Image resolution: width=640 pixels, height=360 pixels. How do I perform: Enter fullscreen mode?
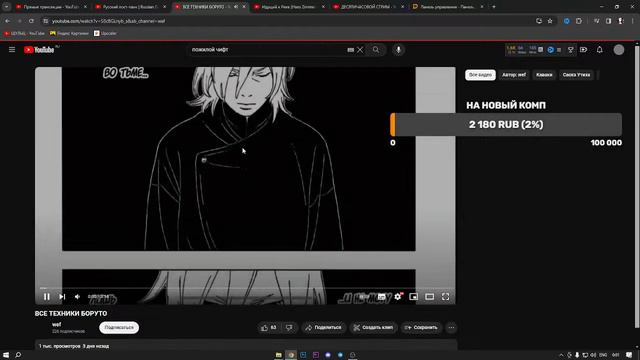click(445, 297)
